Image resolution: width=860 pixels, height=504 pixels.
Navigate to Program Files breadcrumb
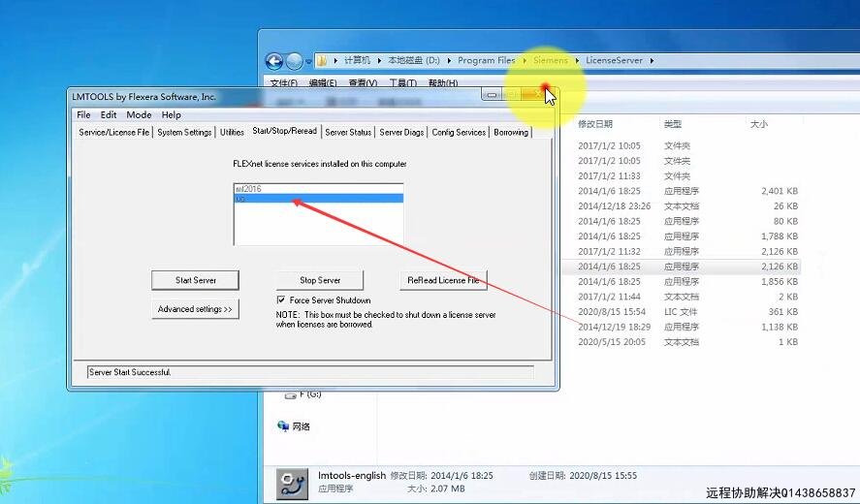[x=486, y=60]
